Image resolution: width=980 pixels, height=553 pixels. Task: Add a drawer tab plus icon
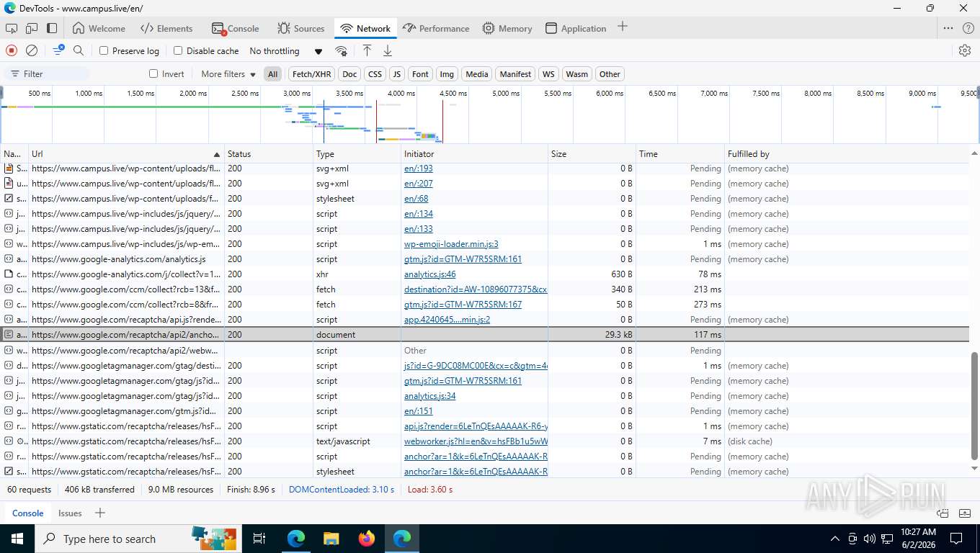[100, 513]
